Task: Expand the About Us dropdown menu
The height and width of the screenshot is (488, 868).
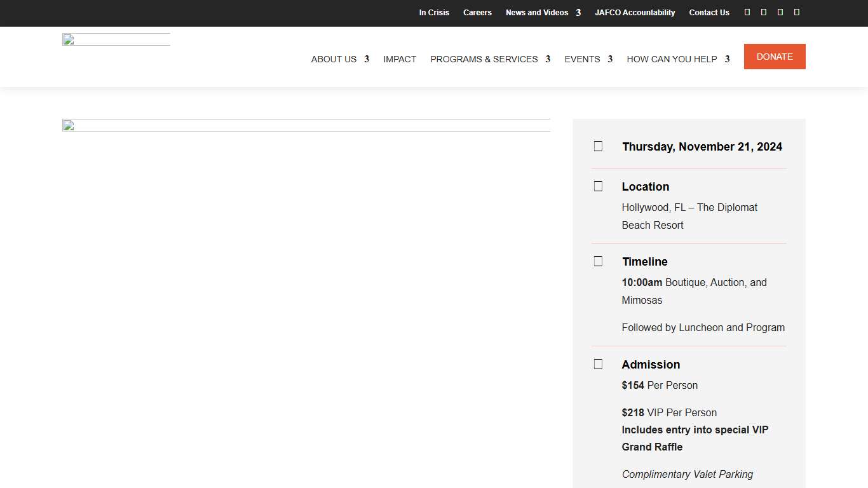Action: pos(340,59)
